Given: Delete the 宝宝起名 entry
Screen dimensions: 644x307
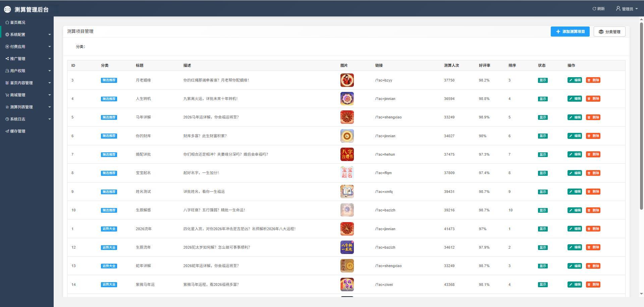Looking at the screenshot, I should (x=593, y=173).
